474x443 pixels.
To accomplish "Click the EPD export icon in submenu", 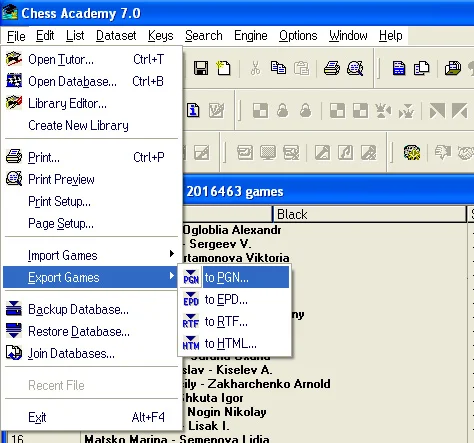I will tap(191, 299).
